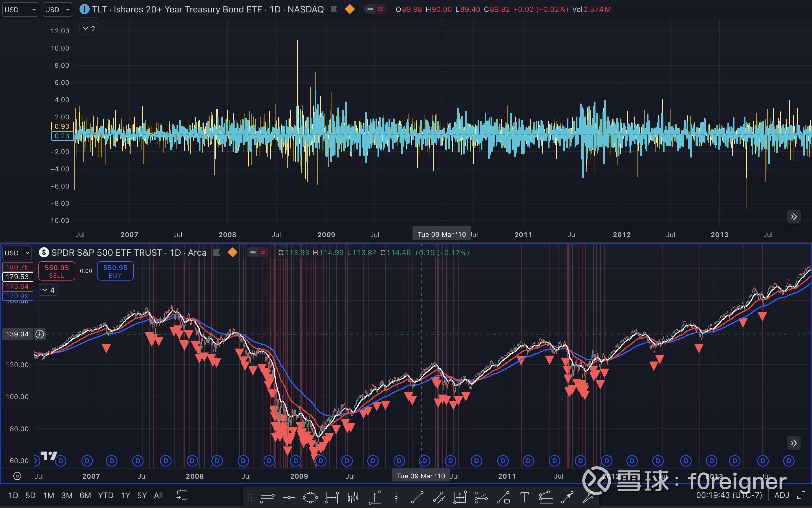Switch to the 6M time range

point(85,495)
